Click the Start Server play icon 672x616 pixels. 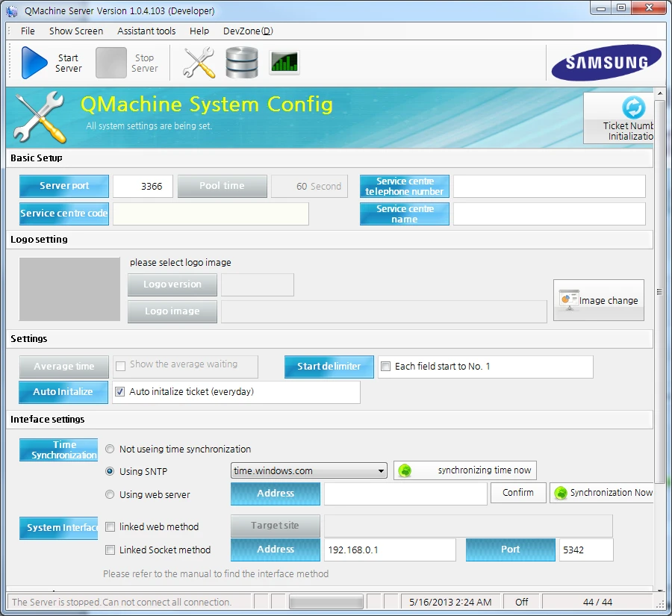point(34,63)
